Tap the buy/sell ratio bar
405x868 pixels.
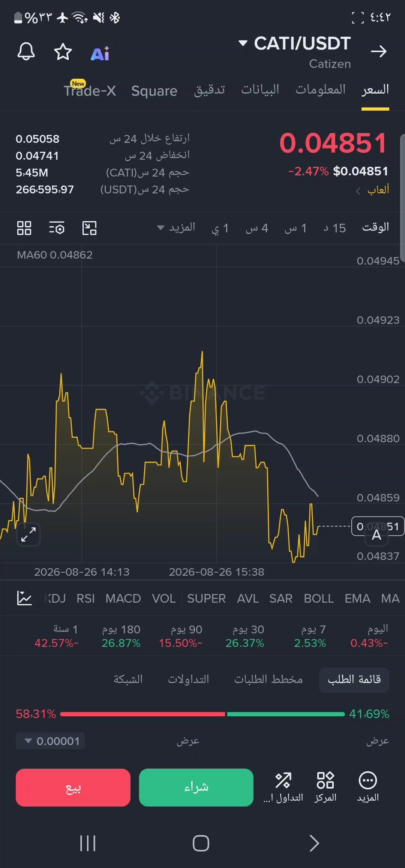click(202, 714)
